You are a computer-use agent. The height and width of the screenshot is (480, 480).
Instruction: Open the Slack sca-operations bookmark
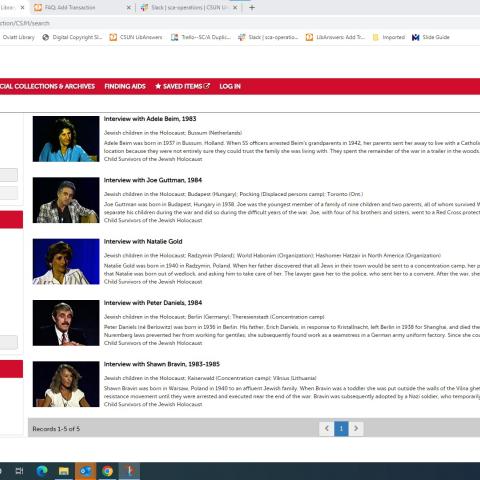click(x=268, y=37)
